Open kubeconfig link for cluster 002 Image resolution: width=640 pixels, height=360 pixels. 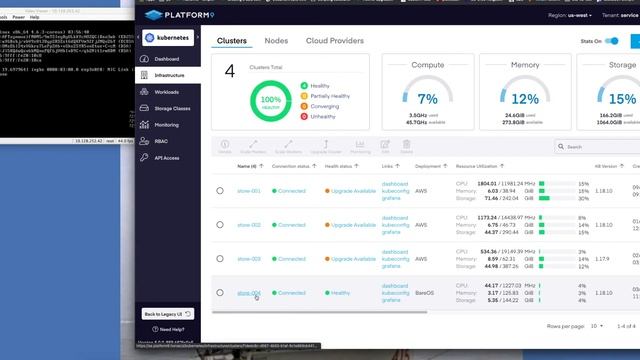point(395,225)
